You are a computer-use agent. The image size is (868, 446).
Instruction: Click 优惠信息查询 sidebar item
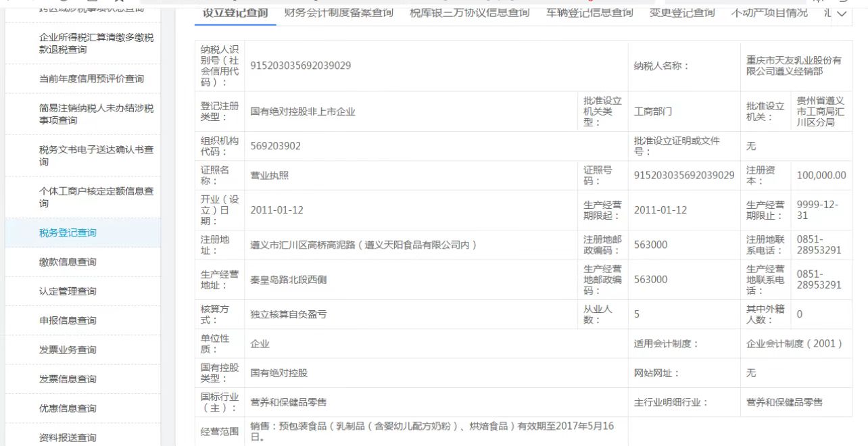(x=68, y=408)
